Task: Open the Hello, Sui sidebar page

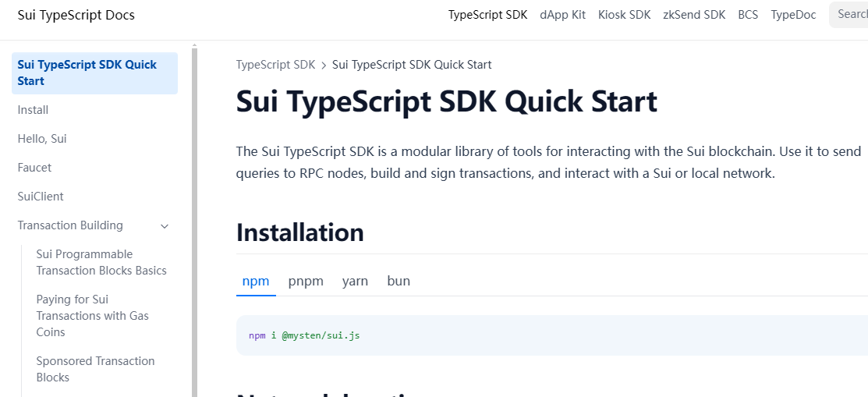Action: [x=42, y=139]
